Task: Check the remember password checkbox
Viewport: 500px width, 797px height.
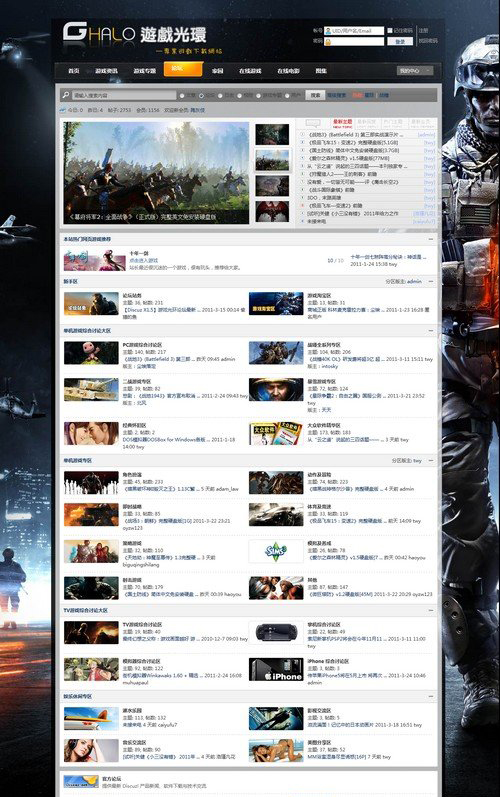Action: (x=390, y=30)
